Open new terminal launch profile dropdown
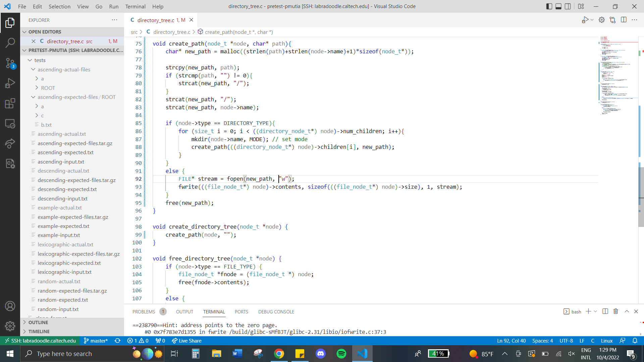The width and height of the screenshot is (644, 362). coord(595,311)
